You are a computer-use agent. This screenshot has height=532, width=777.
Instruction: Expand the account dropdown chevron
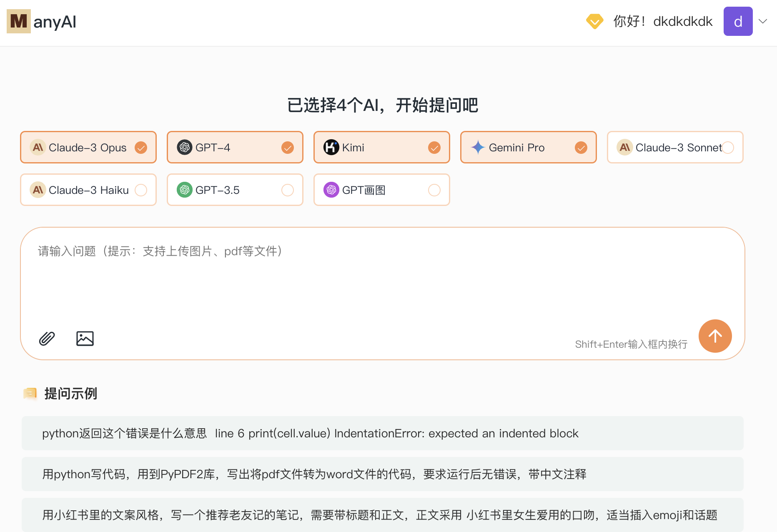pyautogui.click(x=763, y=21)
